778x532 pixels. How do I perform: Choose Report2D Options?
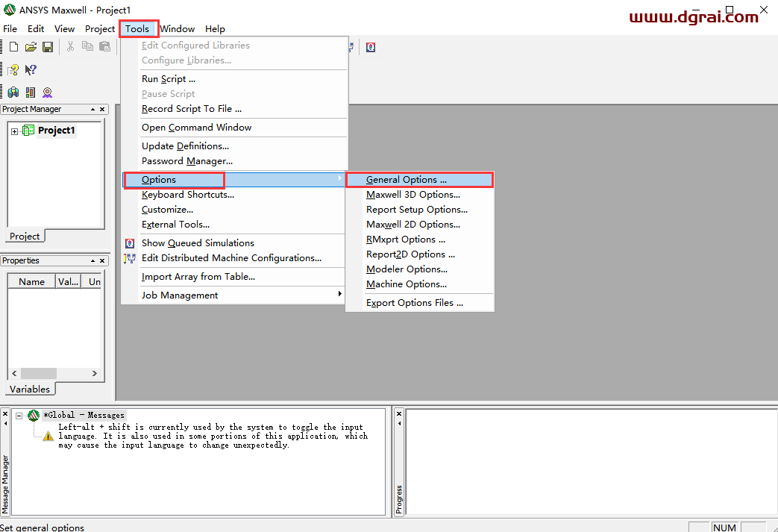point(419,254)
